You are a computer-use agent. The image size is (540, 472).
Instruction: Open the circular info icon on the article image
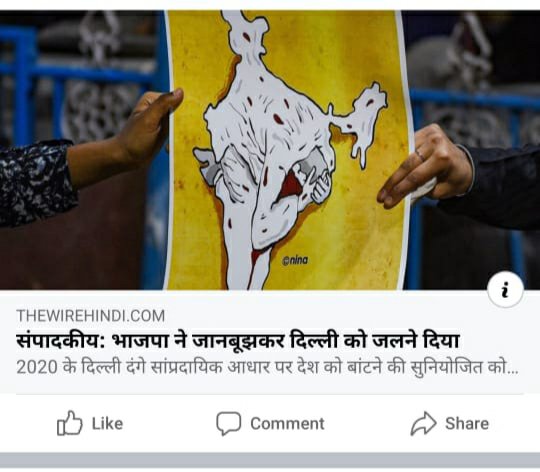click(505, 290)
